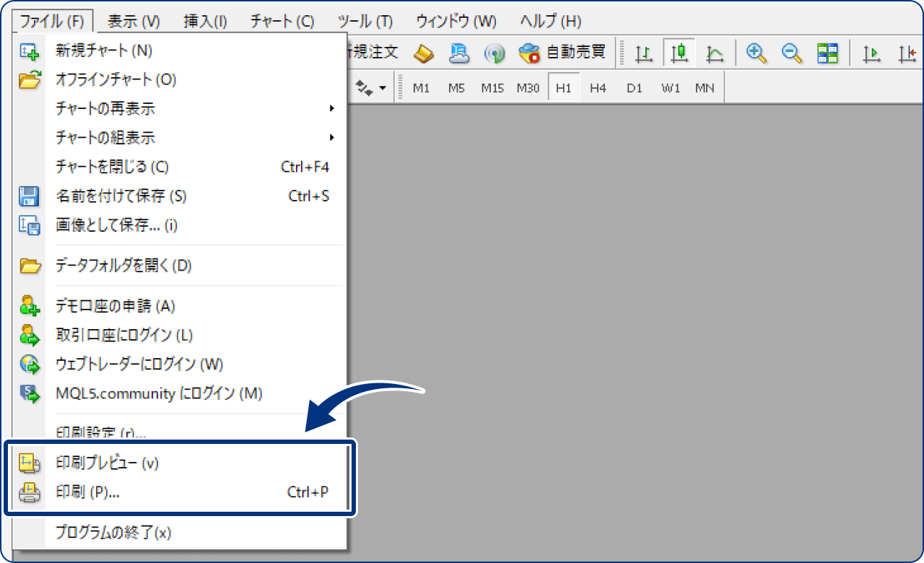Click the zoom in magnifier icon
The height and width of the screenshot is (563, 924).
tap(756, 53)
